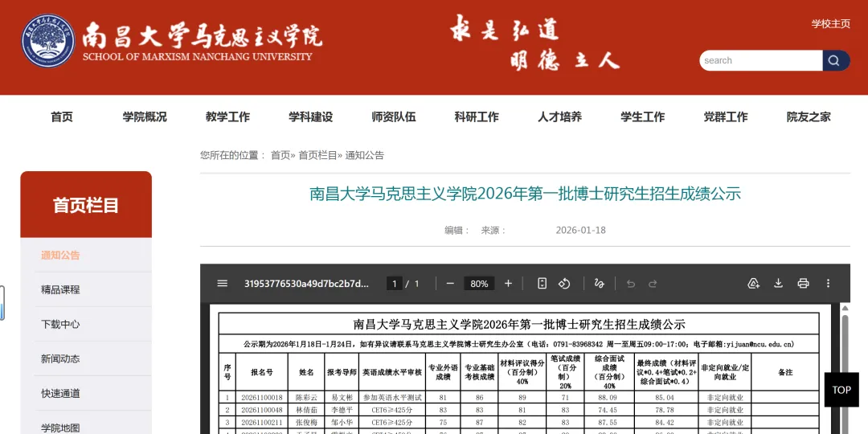868x434 pixels.
Task: Click the 80% zoom level field
Action: tap(479, 284)
